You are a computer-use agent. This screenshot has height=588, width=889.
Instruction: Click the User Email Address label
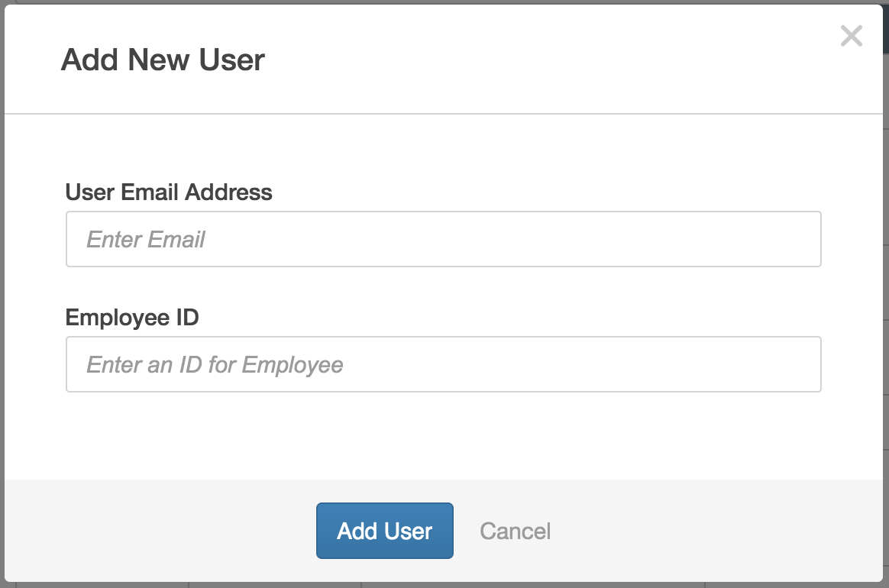(169, 192)
